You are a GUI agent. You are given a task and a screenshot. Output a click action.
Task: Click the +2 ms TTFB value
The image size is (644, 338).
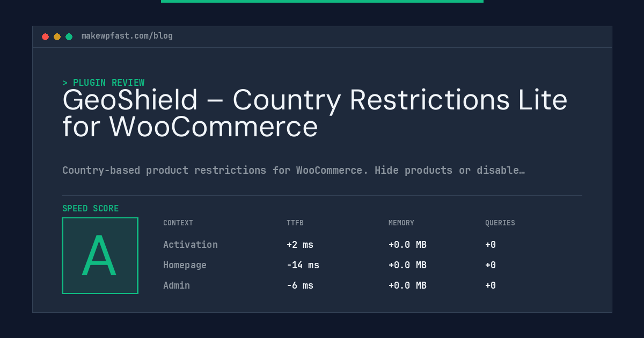pos(300,245)
